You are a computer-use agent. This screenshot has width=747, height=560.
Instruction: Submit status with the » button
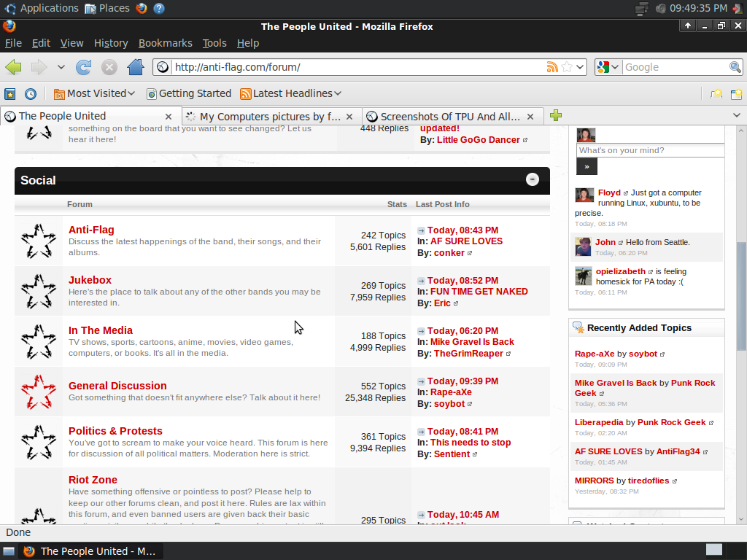tap(587, 167)
